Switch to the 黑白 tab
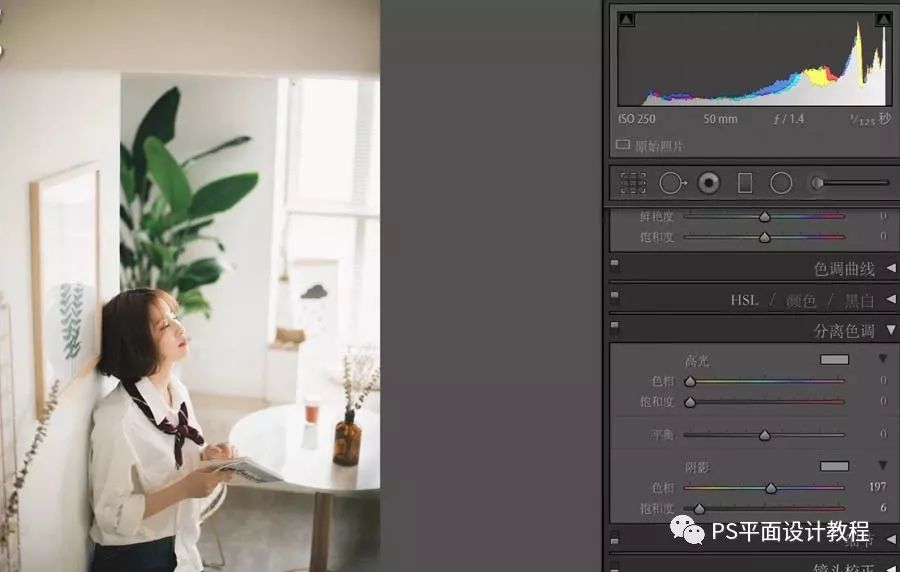The image size is (900, 572). (859, 300)
